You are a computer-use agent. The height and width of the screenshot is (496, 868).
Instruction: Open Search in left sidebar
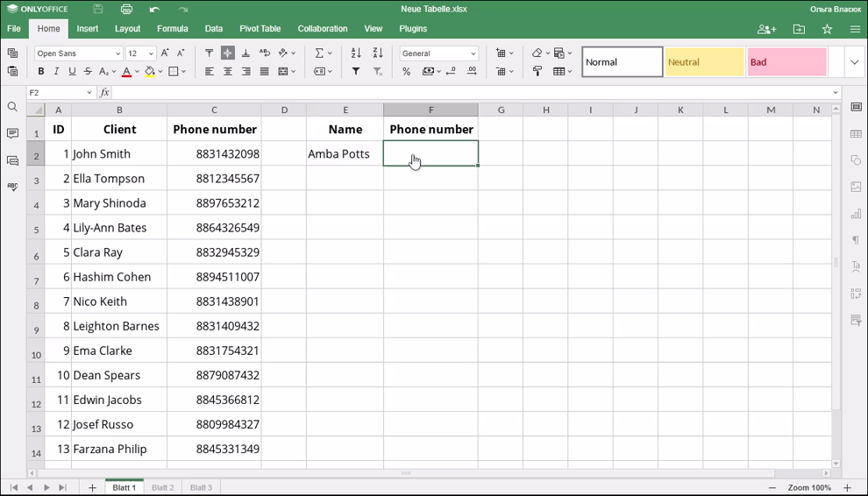pyautogui.click(x=12, y=107)
